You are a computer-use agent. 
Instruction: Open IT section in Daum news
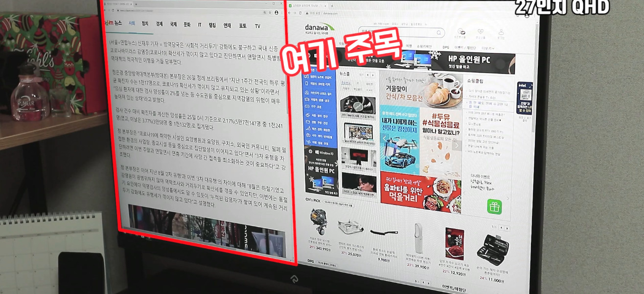[200, 25]
